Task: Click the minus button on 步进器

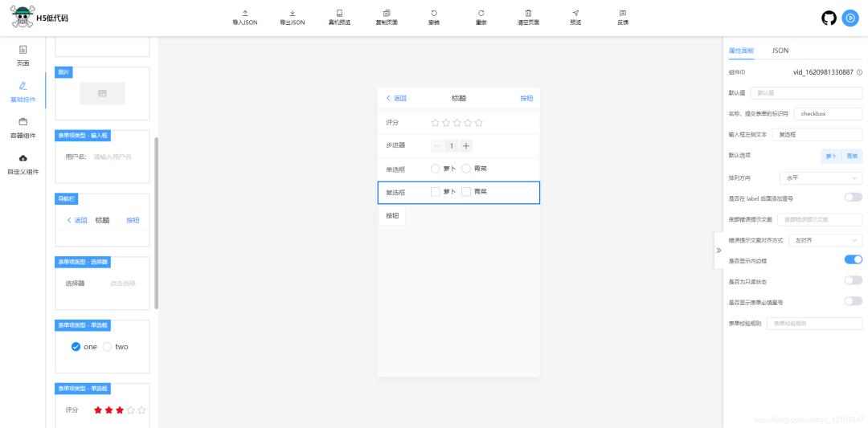Action: tap(436, 146)
